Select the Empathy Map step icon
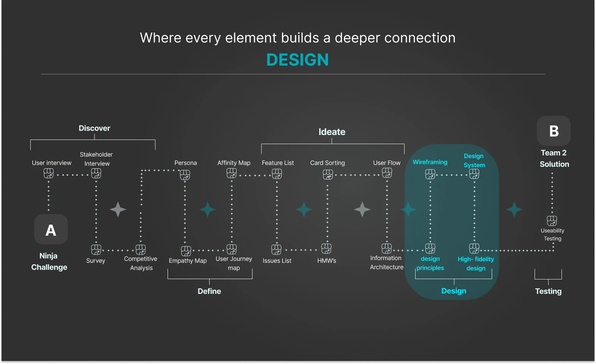 point(186,251)
